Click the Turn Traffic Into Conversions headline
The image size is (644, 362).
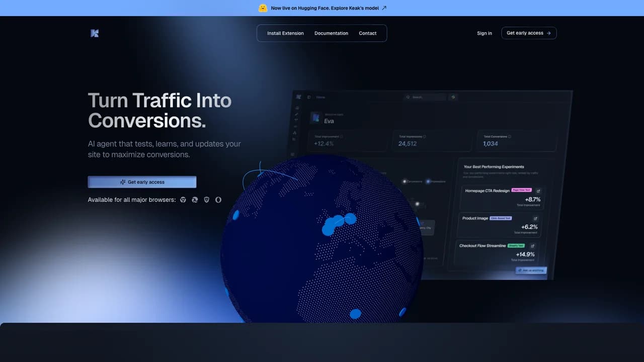coord(159,111)
